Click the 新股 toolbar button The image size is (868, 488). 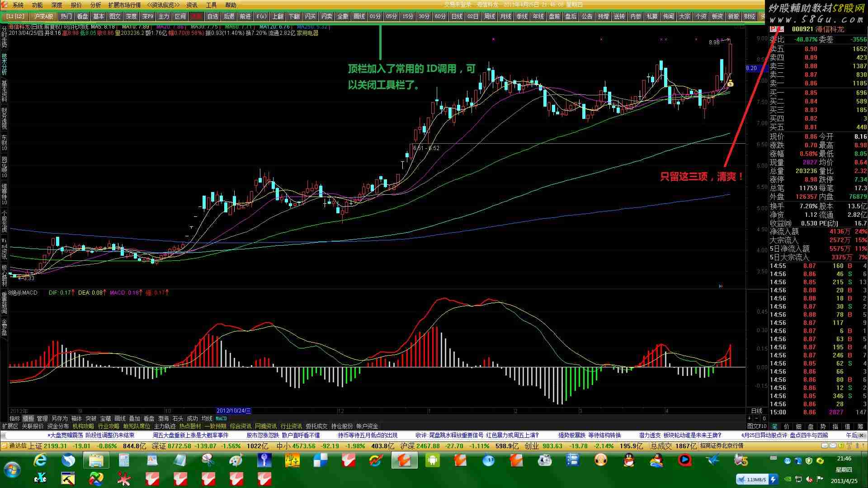(733, 16)
